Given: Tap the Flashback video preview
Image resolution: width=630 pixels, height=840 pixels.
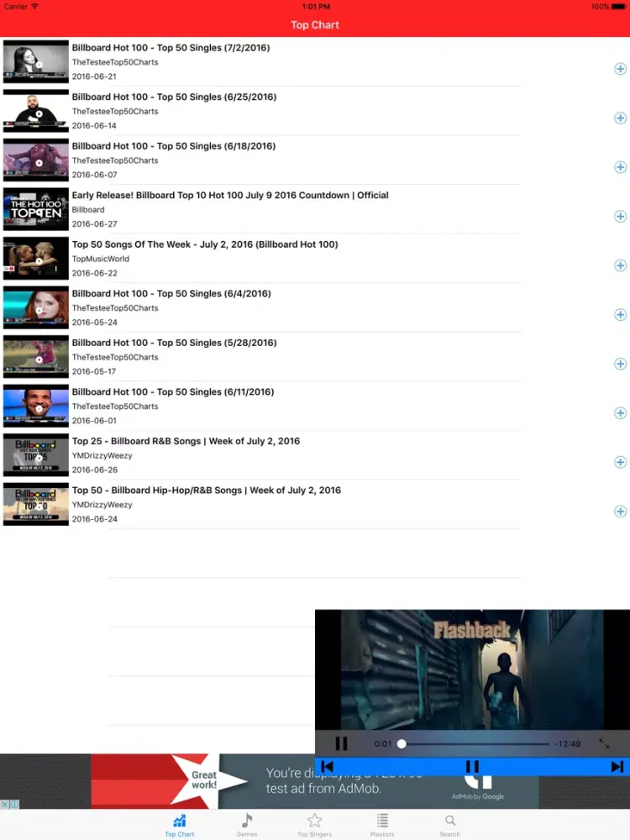Looking at the screenshot, I should 472,669.
